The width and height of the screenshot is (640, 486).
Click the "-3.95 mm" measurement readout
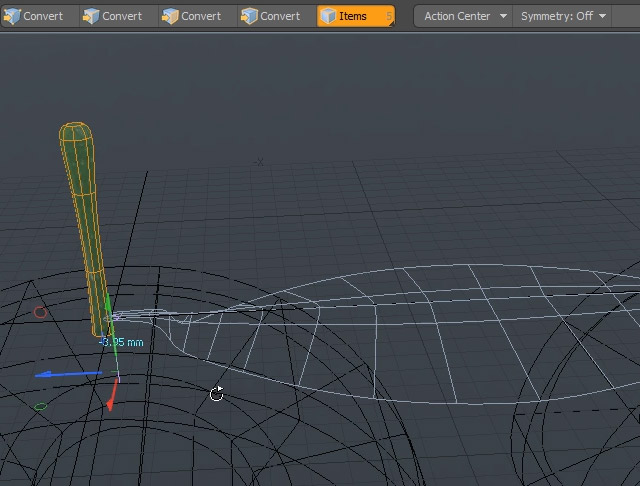coord(121,342)
